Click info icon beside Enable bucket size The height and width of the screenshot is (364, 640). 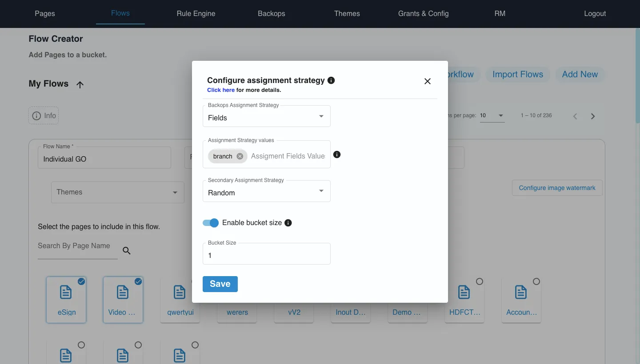click(x=288, y=223)
